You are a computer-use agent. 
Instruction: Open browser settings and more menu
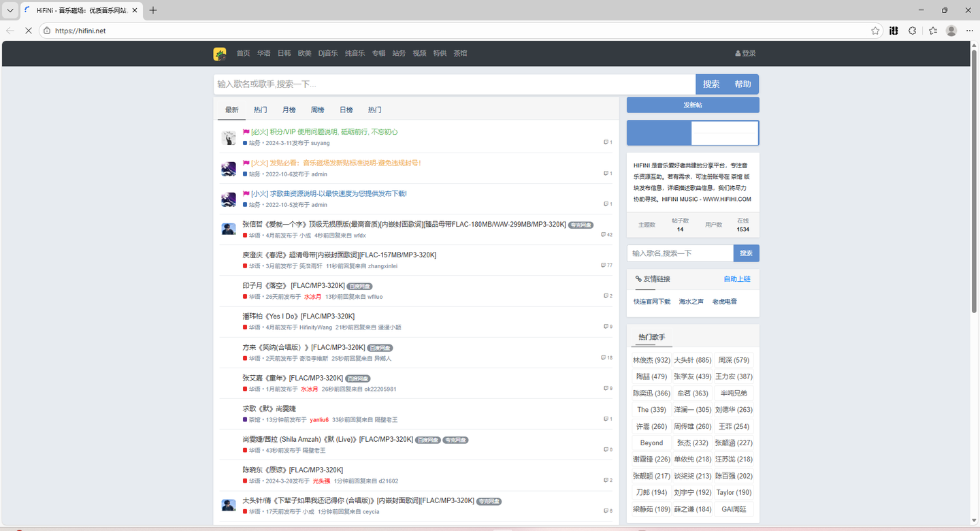pos(970,31)
